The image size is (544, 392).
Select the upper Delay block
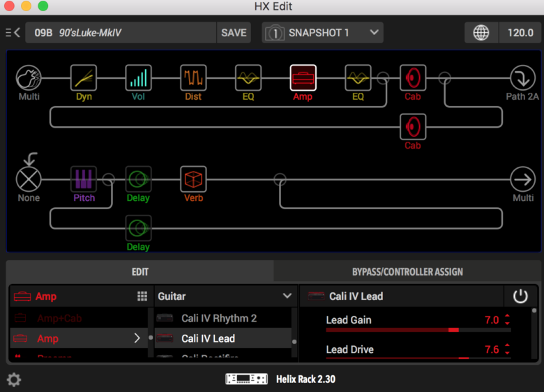(x=138, y=179)
